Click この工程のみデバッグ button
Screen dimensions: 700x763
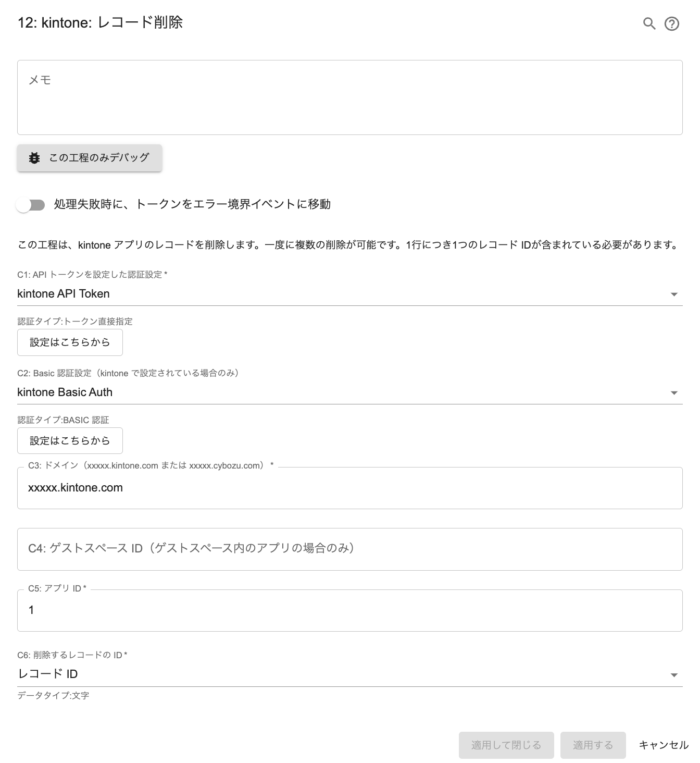click(90, 158)
